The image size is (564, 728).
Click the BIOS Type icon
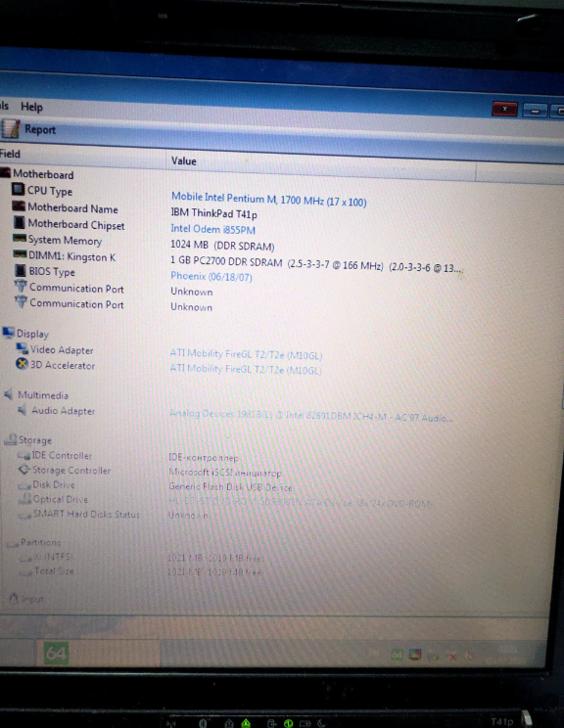(20, 270)
